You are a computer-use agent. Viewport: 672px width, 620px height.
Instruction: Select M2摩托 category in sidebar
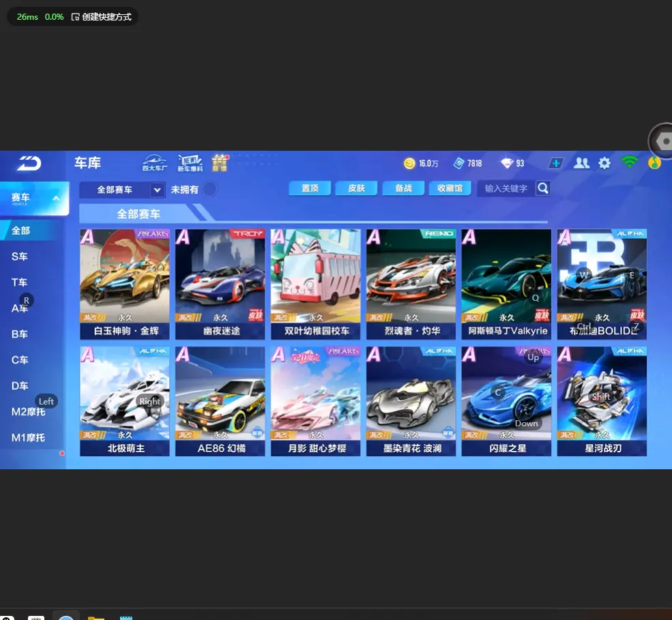point(28,412)
